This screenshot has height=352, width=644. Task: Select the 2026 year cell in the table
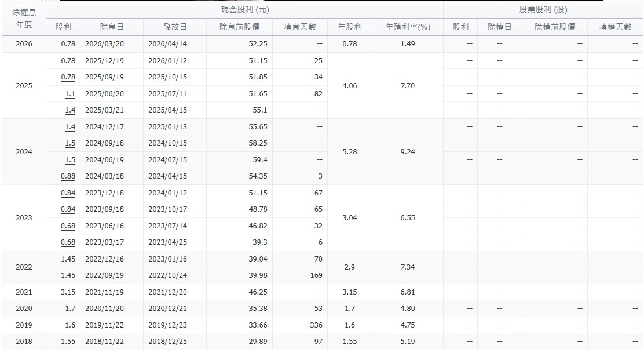(24, 43)
